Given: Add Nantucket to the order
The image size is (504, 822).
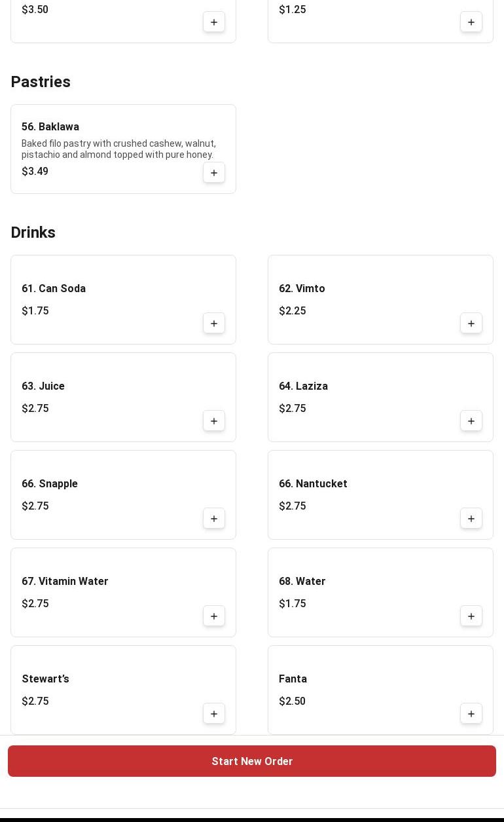Looking at the screenshot, I should pos(471,519).
